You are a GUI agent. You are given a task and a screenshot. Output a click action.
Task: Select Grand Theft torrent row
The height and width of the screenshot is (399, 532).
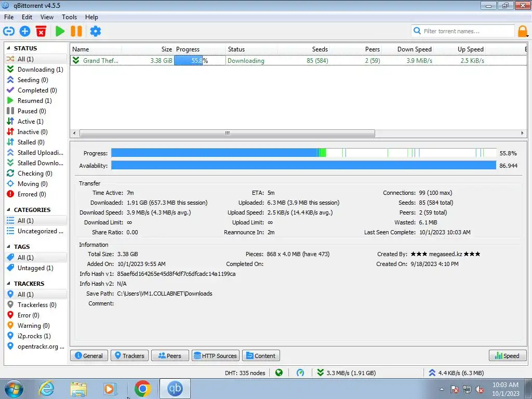(298, 60)
